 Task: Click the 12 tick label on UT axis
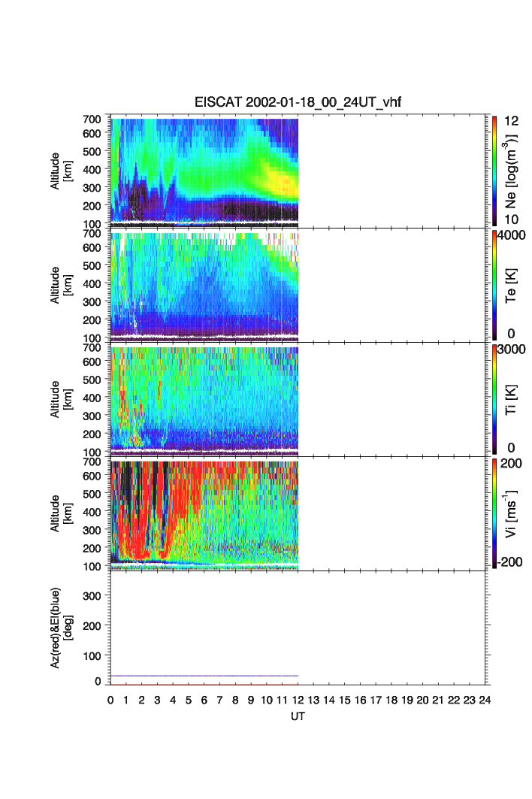pos(298,701)
